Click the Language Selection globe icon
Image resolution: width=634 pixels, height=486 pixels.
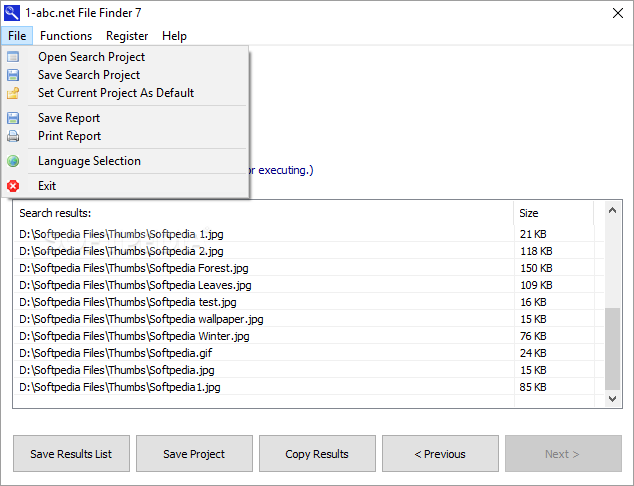[13, 161]
